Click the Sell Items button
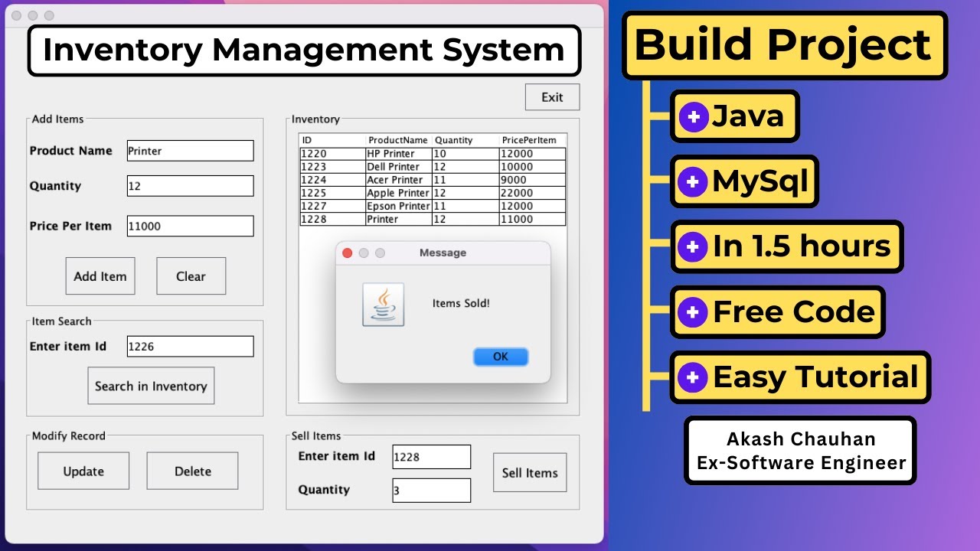Screen dimensions: 980x551 530,473
